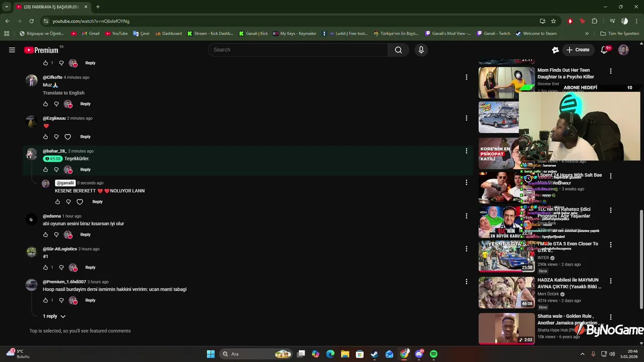Reply to @Premium_1.6hdi307 comment

(90, 300)
